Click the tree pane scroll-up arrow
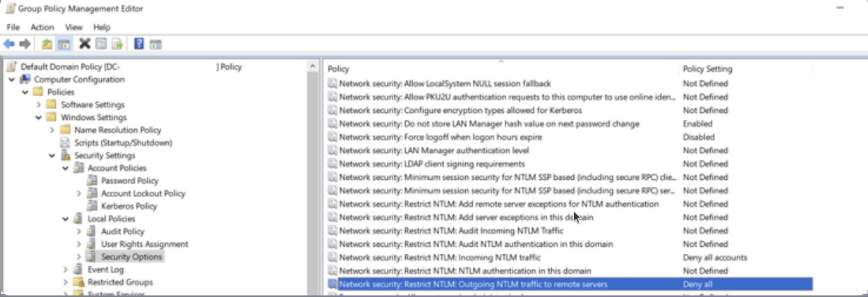Viewport: 868px width, 297px height. click(x=314, y=66)
